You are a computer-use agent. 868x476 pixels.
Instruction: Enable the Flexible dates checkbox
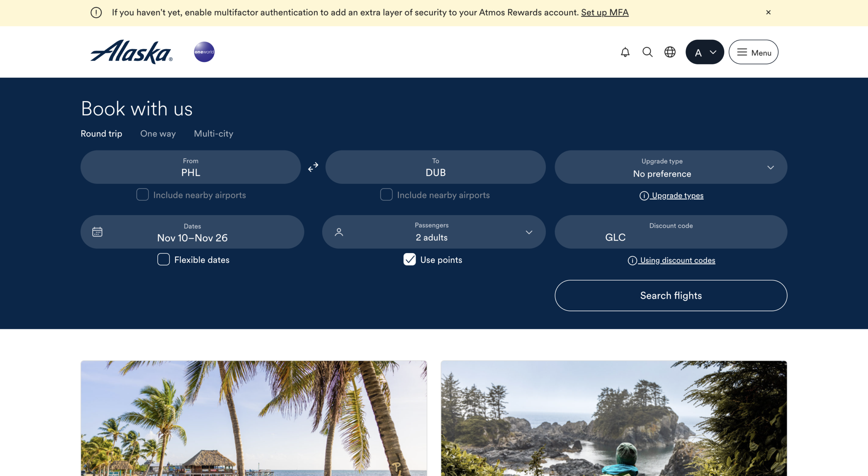pos(163,260)
